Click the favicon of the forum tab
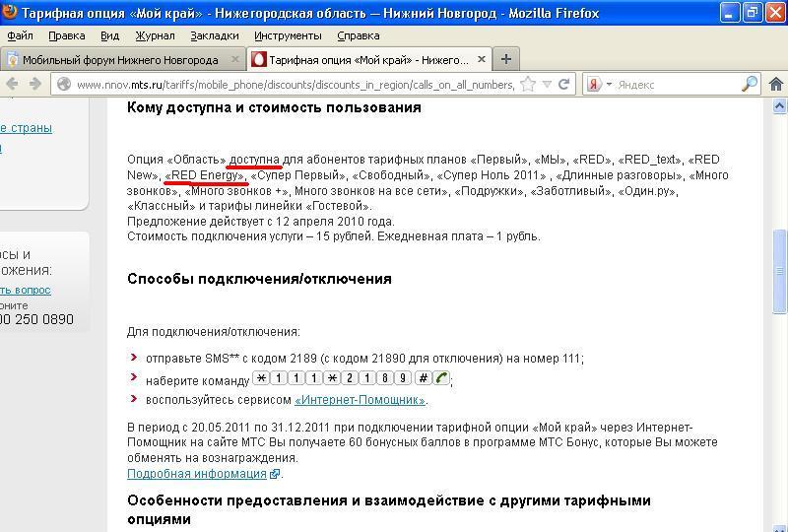788x532 pixels. click(13, 59)
